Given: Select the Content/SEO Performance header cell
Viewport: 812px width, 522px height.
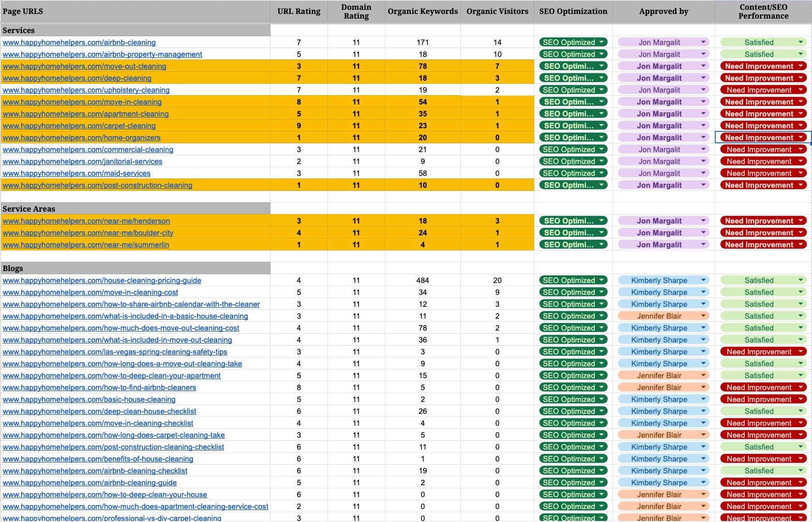Looking at the screenshot, I should pos(763,11).
